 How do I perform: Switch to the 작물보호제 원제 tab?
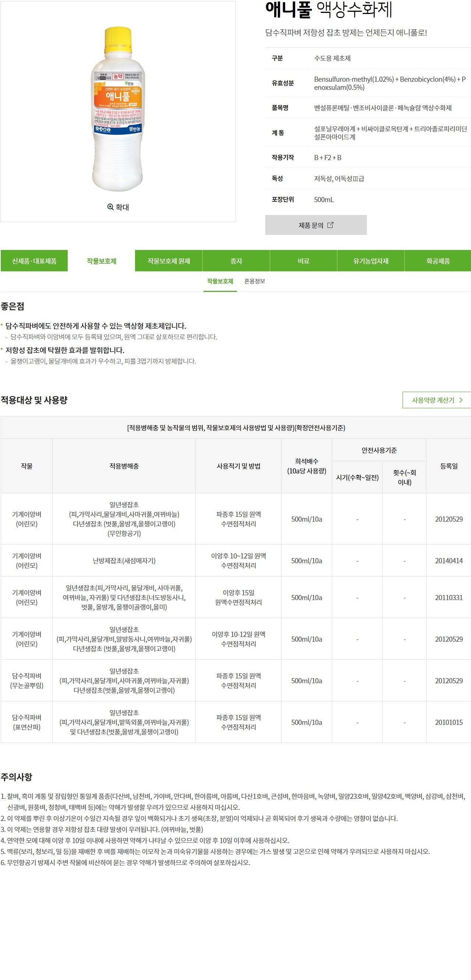[x=169, y=261]
